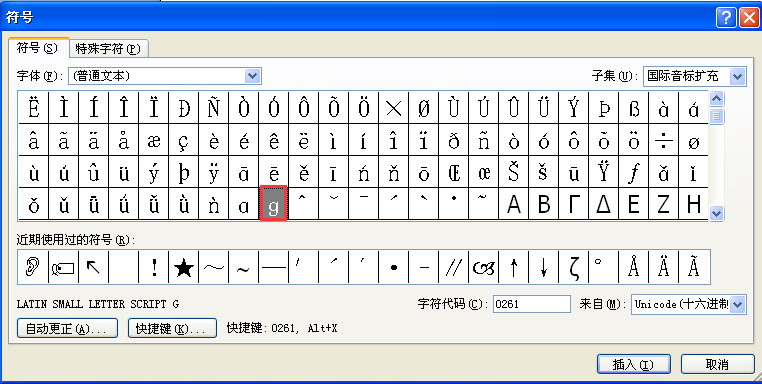762x384 pixels.
Task: Click the LATIN SMALL LETTER SCRIPT G text
Action: [98, 304]
